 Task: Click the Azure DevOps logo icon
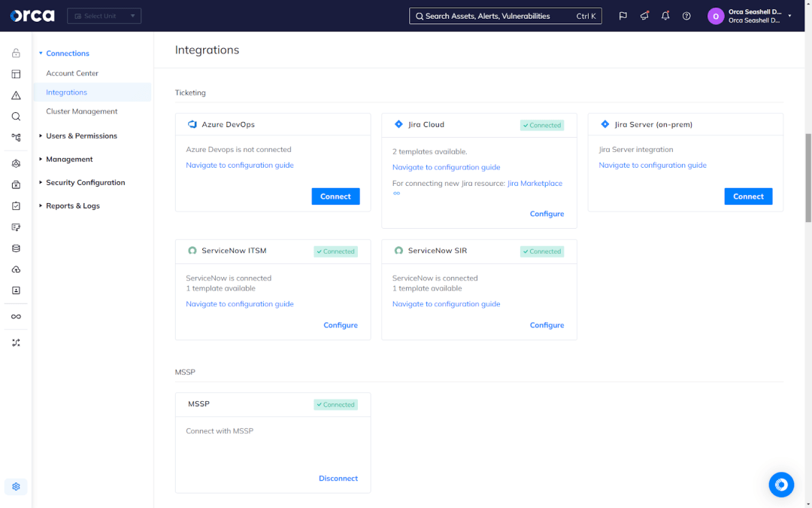click(x=192, y=124)
